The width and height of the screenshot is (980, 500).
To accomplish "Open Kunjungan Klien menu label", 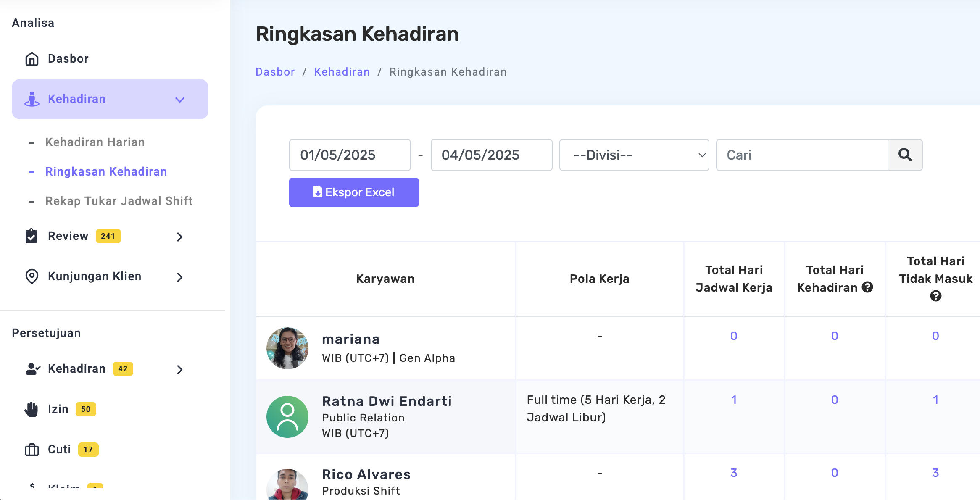I will 95,276.
